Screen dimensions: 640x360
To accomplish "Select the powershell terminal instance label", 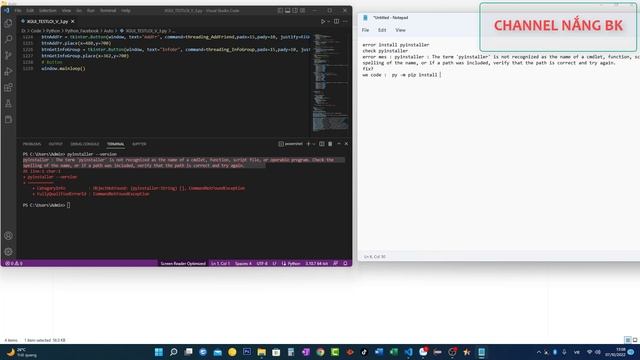I will [291, 144].
